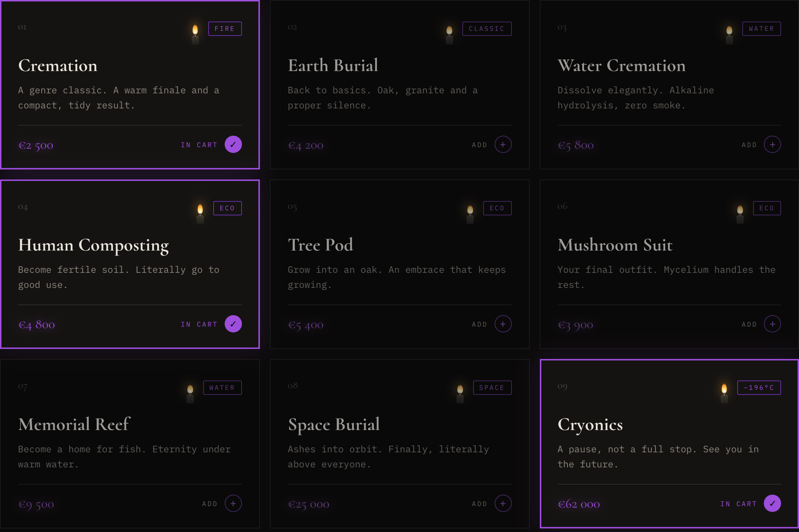Click the candle icon on Cryonics card
Image resolution: width=799 pixels, height=532 pixels.
point(724,393)
